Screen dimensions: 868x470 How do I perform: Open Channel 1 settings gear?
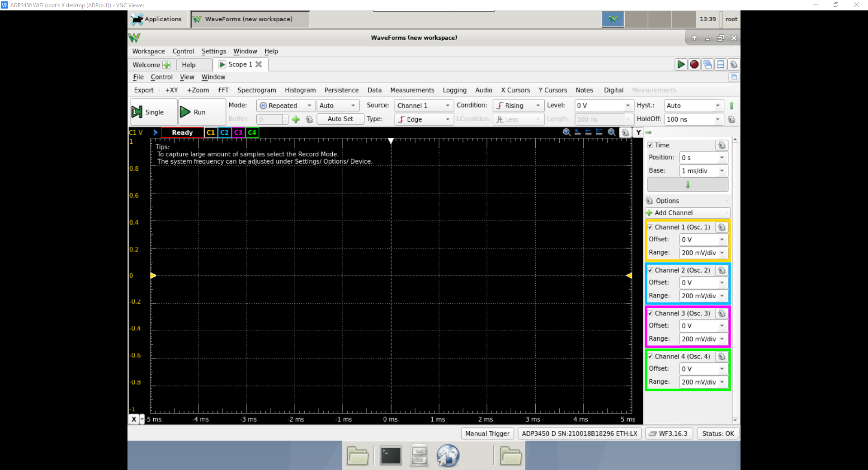click(722, 227)
